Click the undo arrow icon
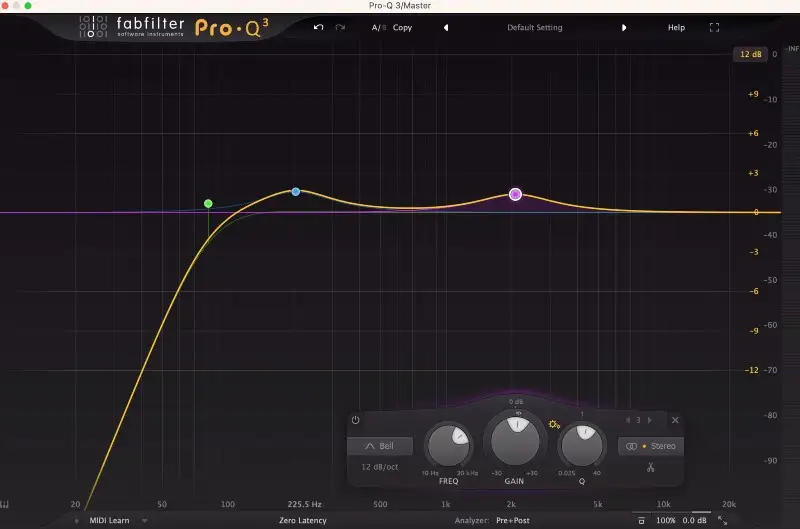Screen dimensions: 800x529 pyautogui.click(x=318, y=27)
